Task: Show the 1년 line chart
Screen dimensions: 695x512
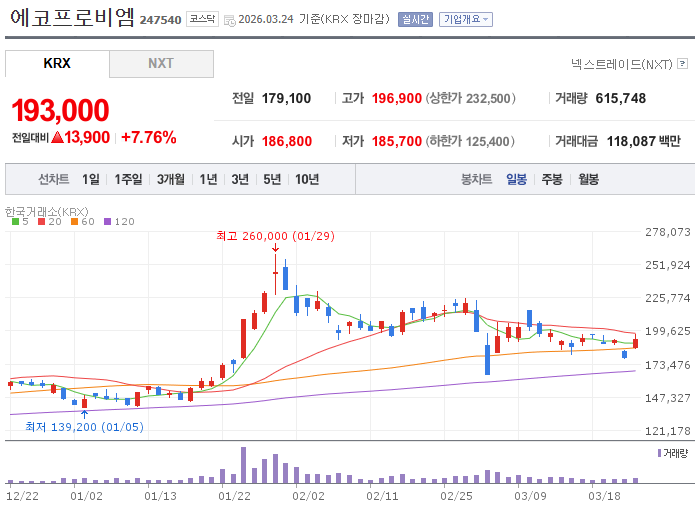Action: tap(208, 179)
